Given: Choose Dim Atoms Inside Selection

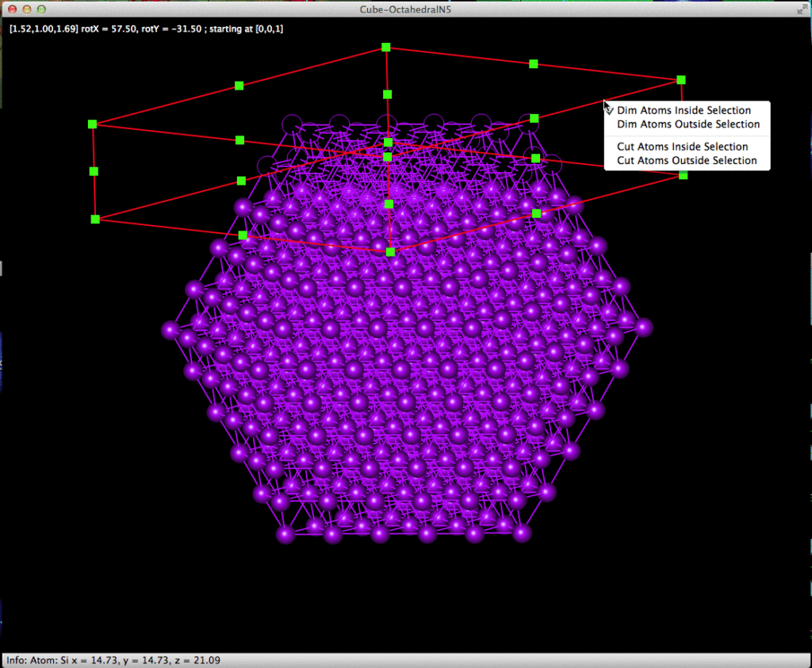Looking at the screenshot, I should click(x=684, y=111).
